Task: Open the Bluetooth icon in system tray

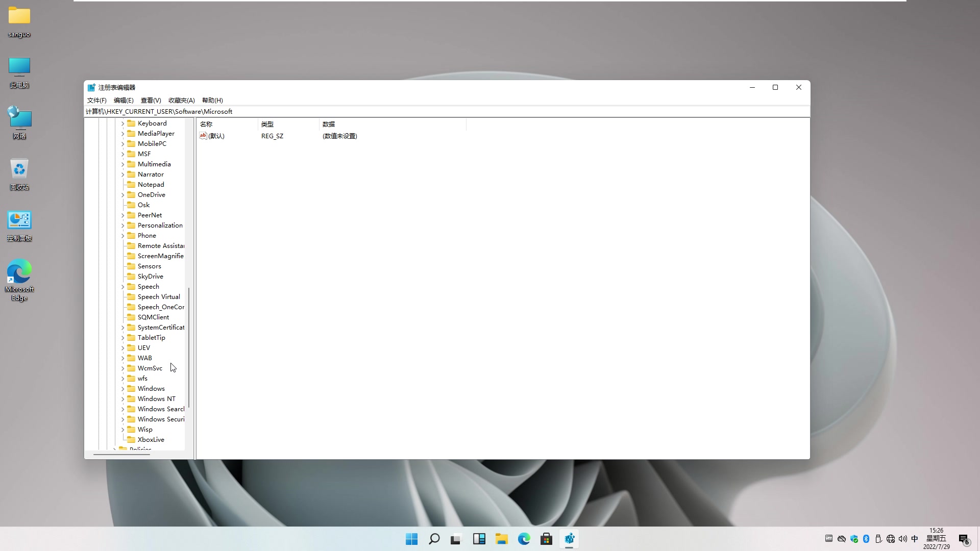Action: coord(867,538)
